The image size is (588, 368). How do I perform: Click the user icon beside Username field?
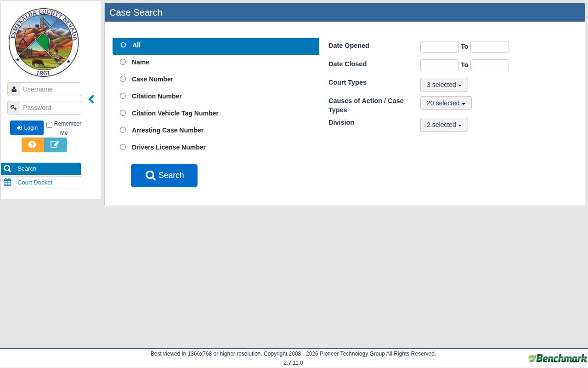coord(14,89)
